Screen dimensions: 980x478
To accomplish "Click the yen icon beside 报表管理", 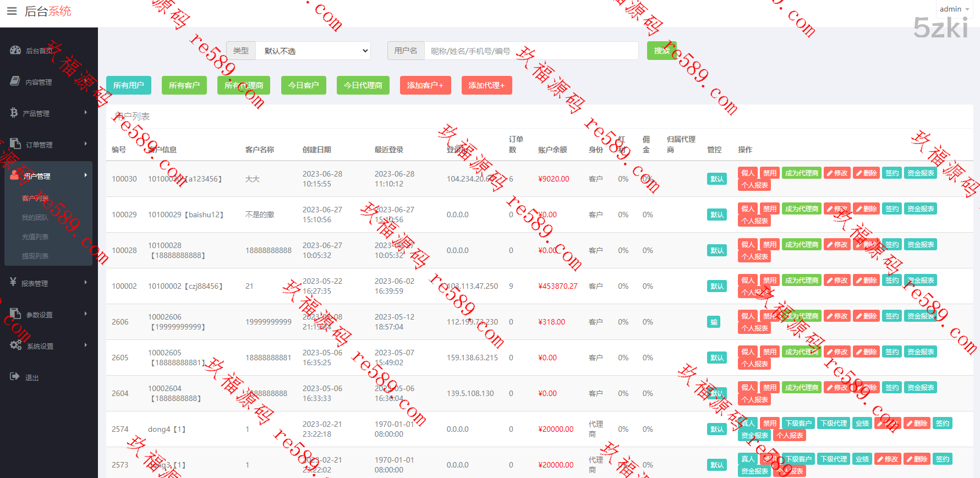I will (13, 282).
